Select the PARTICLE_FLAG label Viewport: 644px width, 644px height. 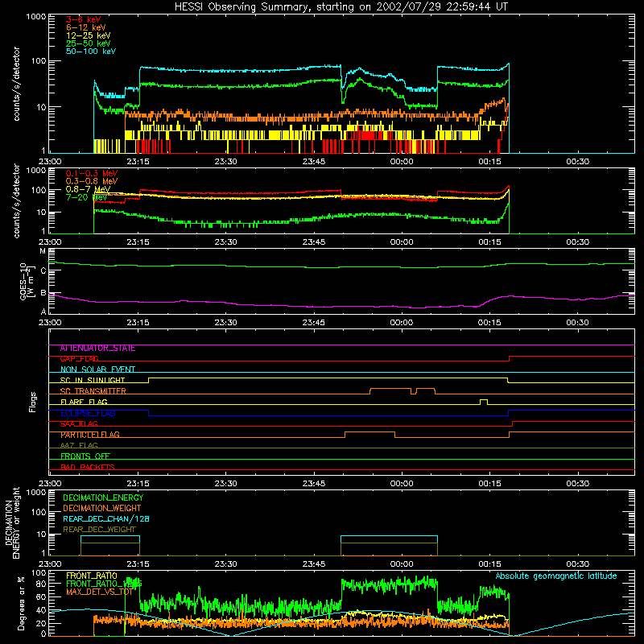(90, 435)
